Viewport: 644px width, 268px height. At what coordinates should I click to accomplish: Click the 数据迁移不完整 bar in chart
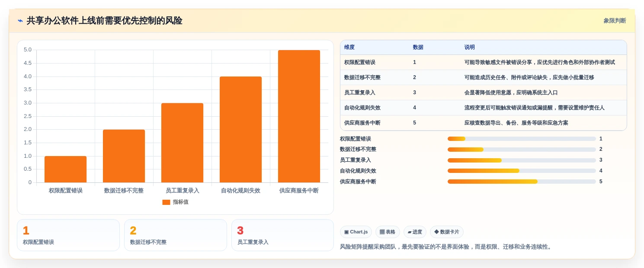(x=124, y=156)
